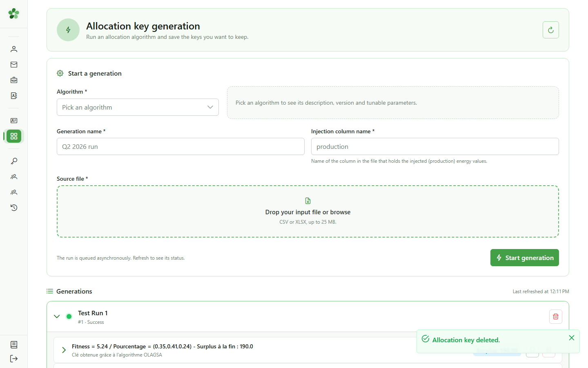Image resolution: width=588 pixels, height=368 pixels.
Task: Click the algorithm description placeholder box
Action: pyautogui.click(x=393, y=103)
